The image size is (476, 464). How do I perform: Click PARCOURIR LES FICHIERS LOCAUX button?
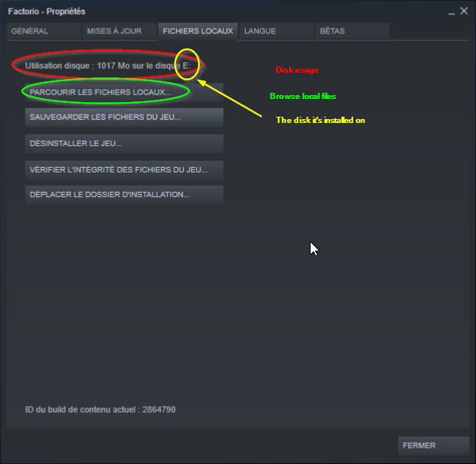click(x=124, y=92)
